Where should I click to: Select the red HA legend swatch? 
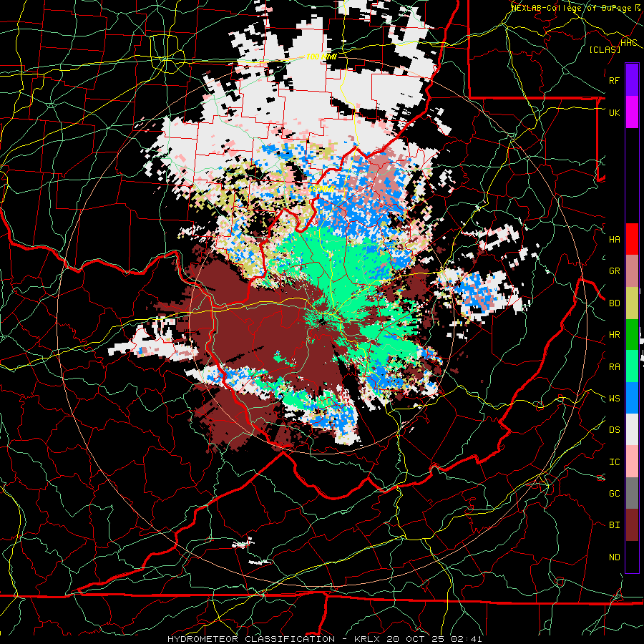632,239
